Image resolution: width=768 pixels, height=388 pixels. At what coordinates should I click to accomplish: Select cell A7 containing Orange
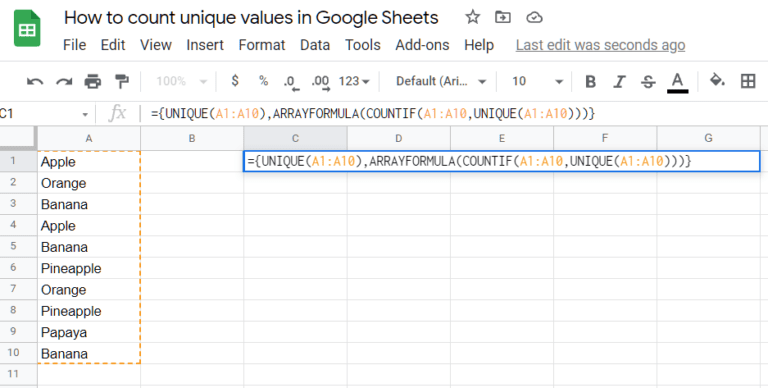click(89, 290)
